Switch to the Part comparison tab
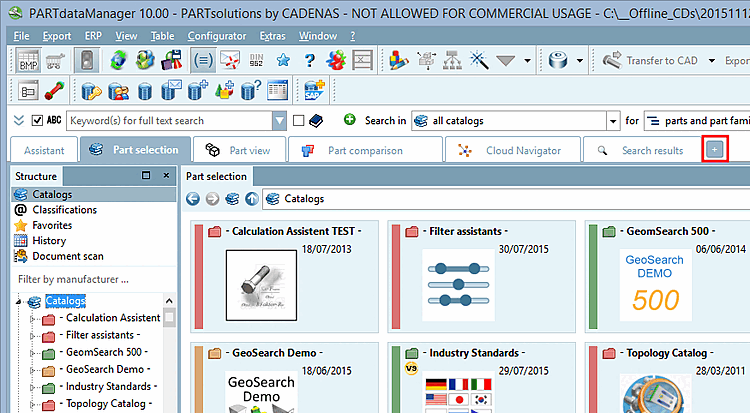This screenshot has height=413, width=750. click(x=365, y=150)
